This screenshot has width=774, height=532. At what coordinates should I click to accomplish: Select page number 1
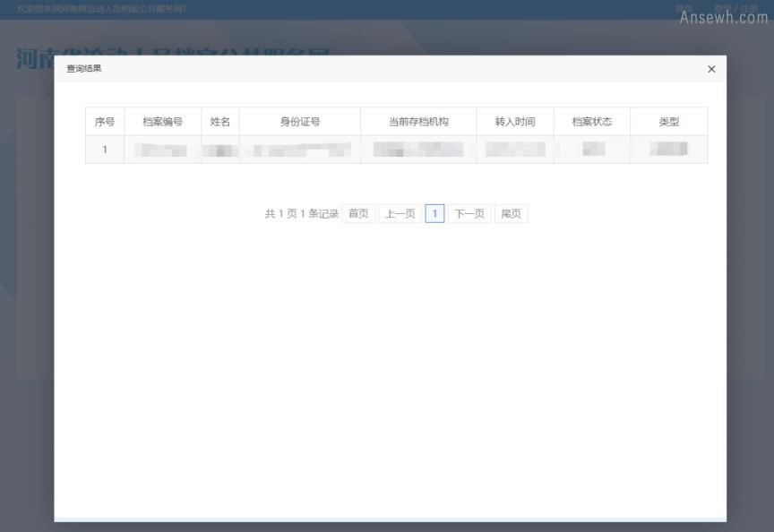[x=434, y=214]
